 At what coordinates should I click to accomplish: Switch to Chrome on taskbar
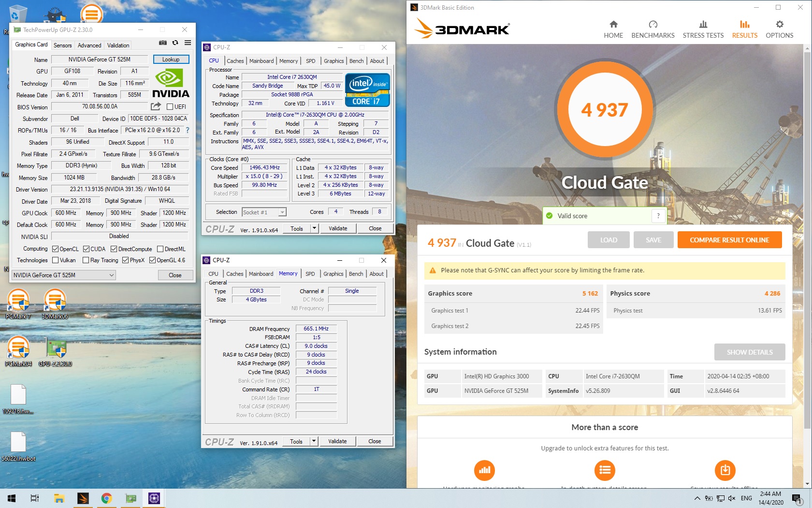click(x=106, y=498)
